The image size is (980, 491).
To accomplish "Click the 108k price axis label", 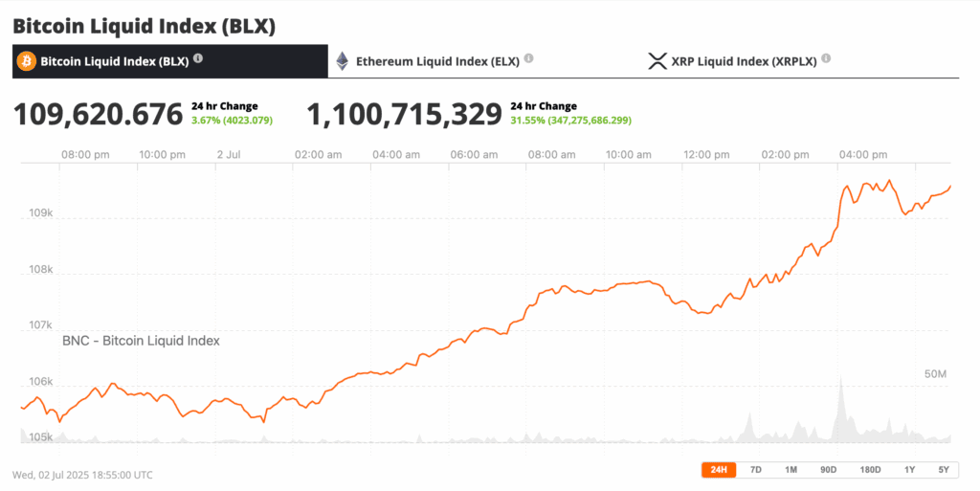I will point(41,270).
